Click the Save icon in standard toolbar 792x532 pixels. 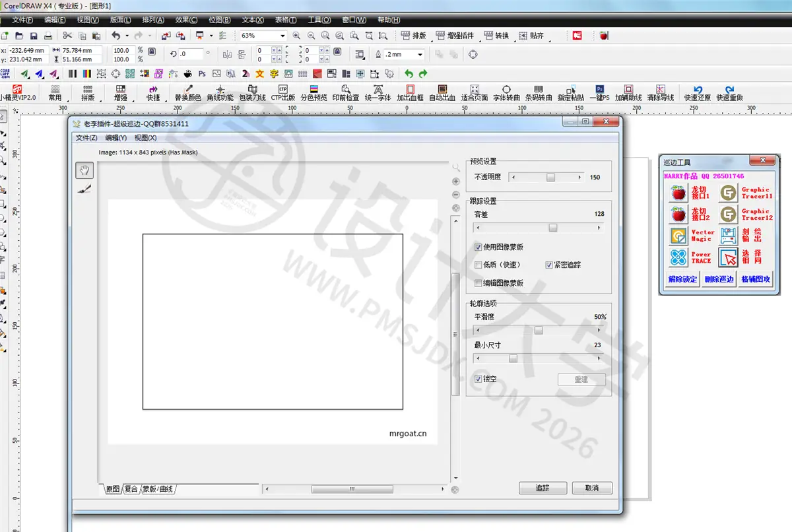point(34,36)
